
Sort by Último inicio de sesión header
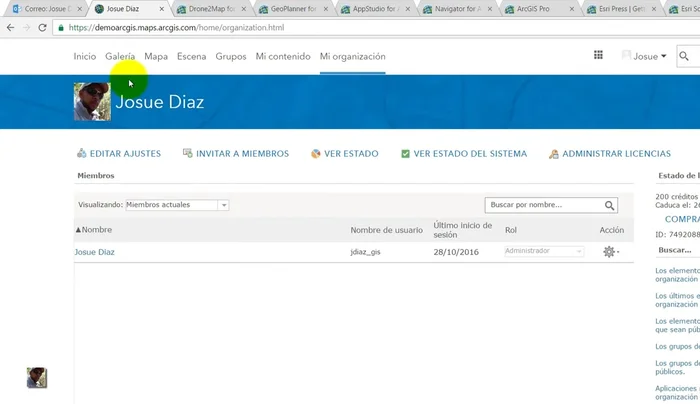tap(462, 230)
